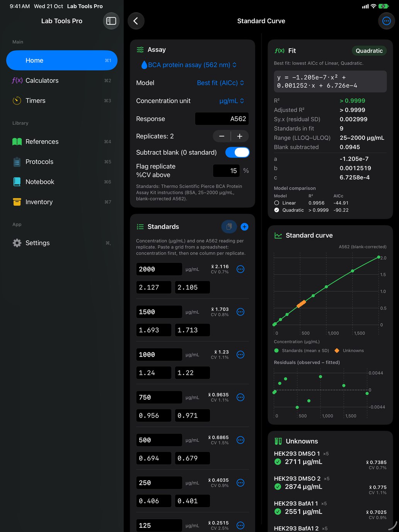
Task: Click the Unknowns test tube icon
Action: (278, 441)
